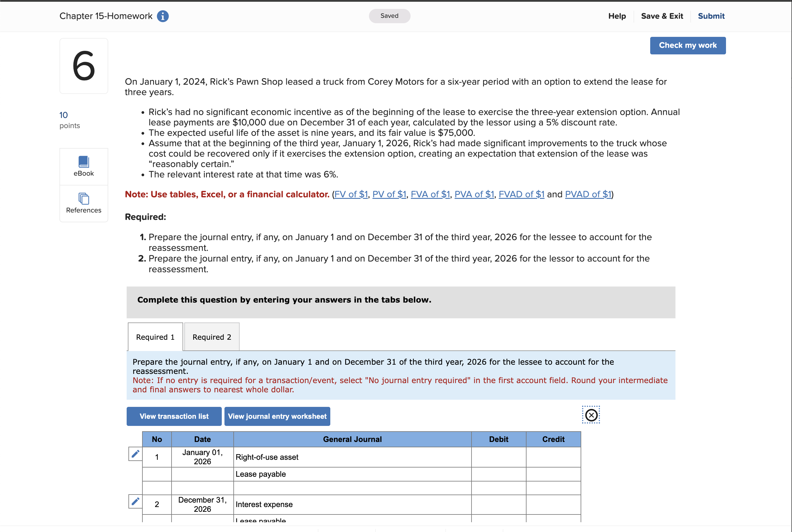Image resolution: width=792 pixels, height=532 pixels.
Task: Open the FVA of $1 table link
Action: coord(430,194)
